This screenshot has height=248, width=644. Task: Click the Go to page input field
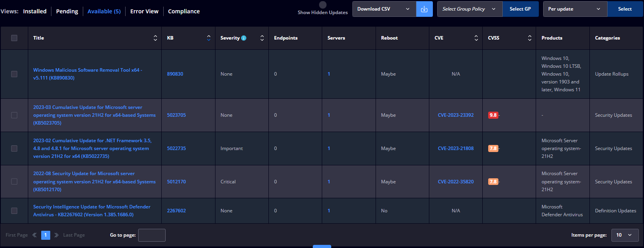pyautogui.click(x=152, y=235)
